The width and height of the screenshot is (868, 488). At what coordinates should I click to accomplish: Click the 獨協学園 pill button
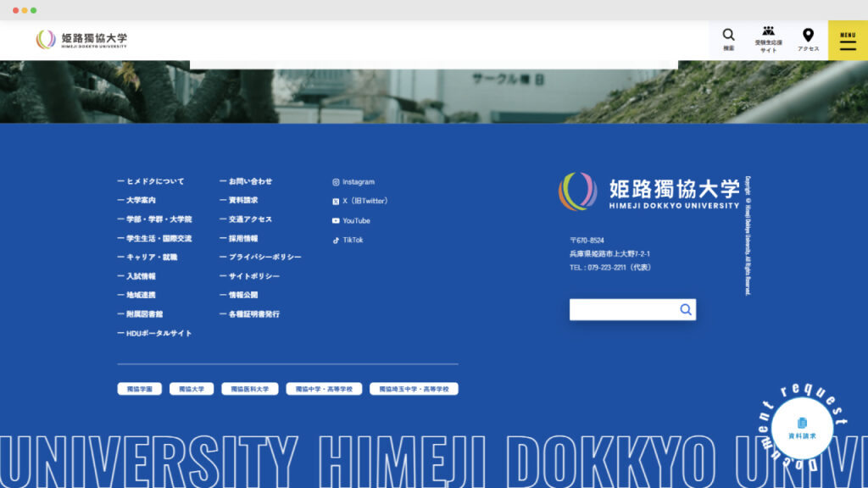pos(140,389)
